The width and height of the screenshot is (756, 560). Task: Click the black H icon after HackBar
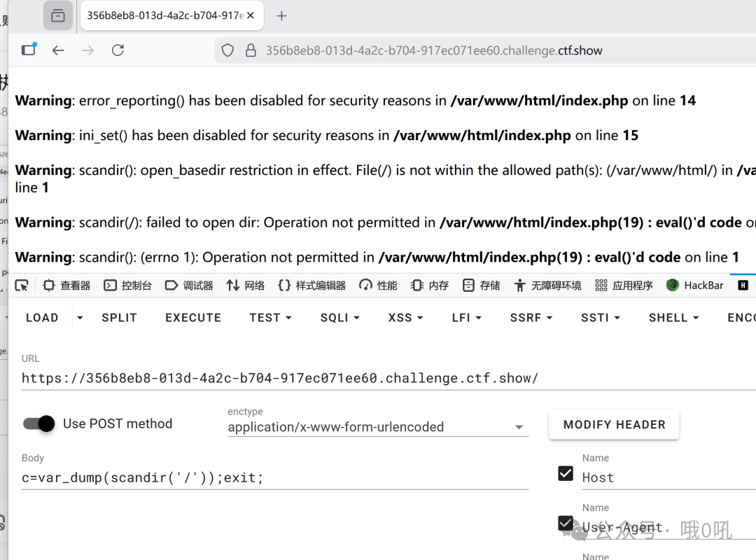pos(743,286)
